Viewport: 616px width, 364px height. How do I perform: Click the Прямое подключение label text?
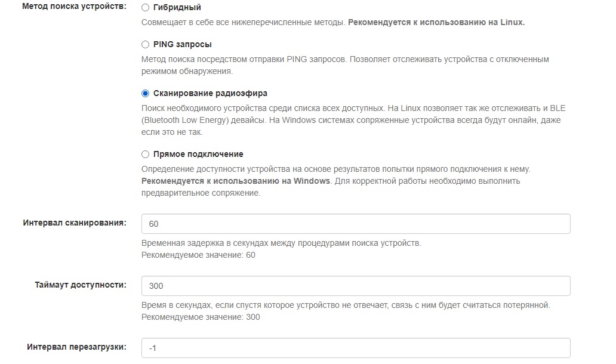coord(198,154)
